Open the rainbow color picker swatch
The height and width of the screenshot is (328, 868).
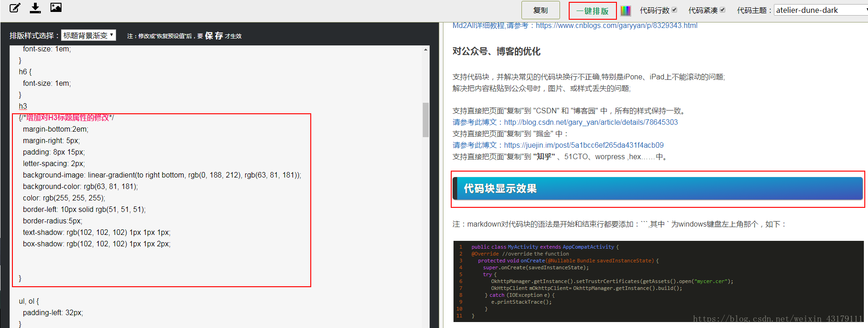pyautogui.click(x=626, y=11)
